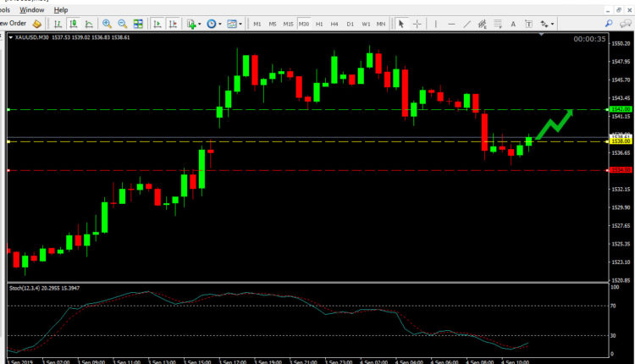The height and width of the screenshot is (364, 635).
Task: Select the H4 timeframe
Action: (334, 24)
